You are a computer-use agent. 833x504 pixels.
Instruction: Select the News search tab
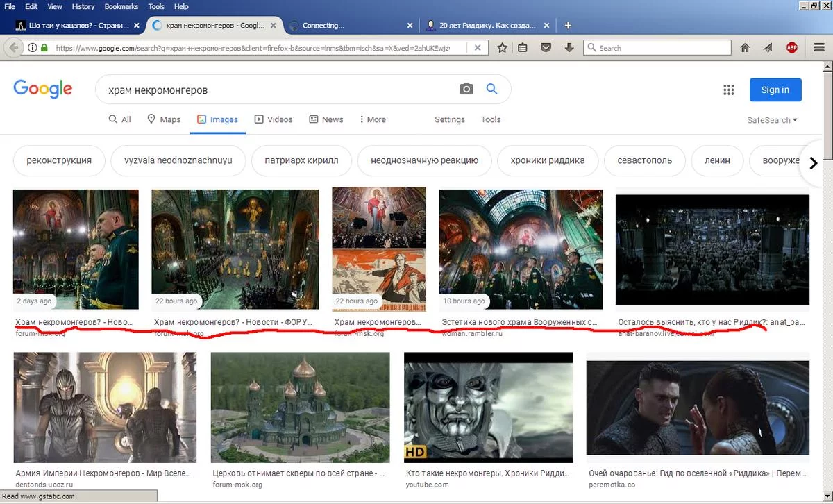(326, 119)
